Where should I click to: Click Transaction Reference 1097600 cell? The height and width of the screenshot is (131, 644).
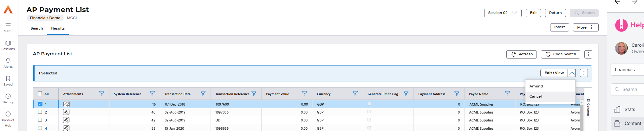(x=236, y=104)
